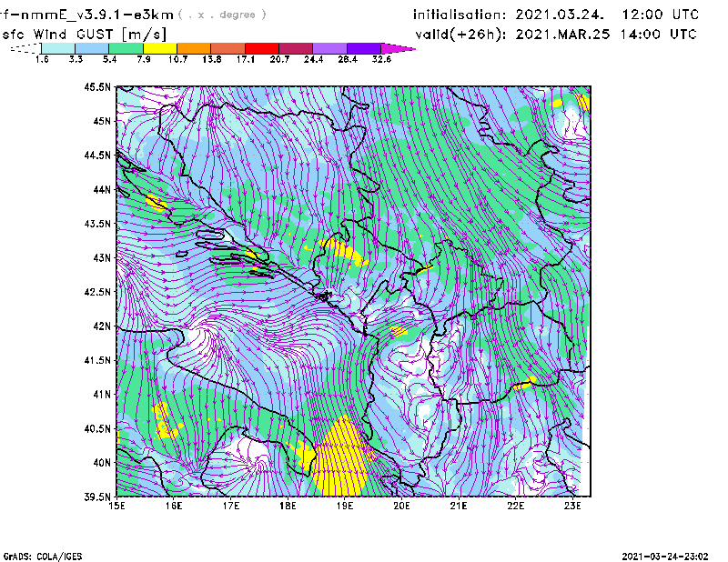Screen dimensions: 728x562
Task: Click the 15E longitude label
Action: [x=116, y=506]
